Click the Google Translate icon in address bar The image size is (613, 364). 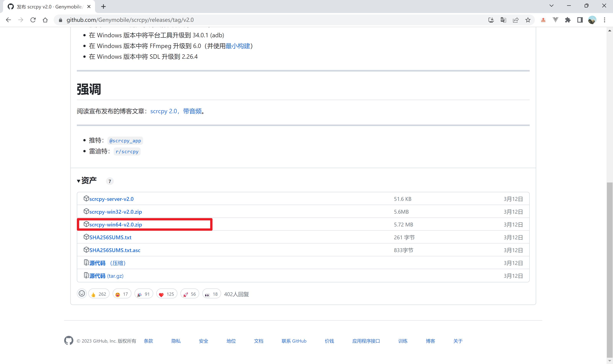(x=503, y=20)
